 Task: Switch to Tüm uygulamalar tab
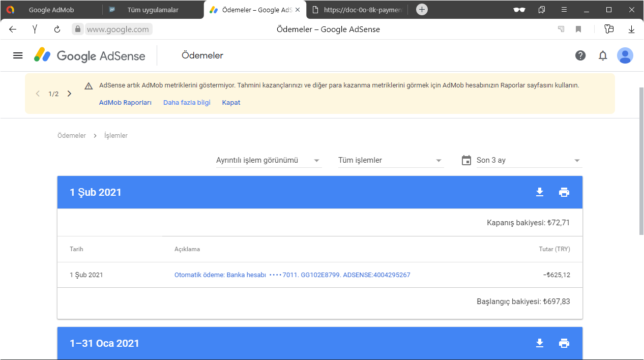(153, 10)
